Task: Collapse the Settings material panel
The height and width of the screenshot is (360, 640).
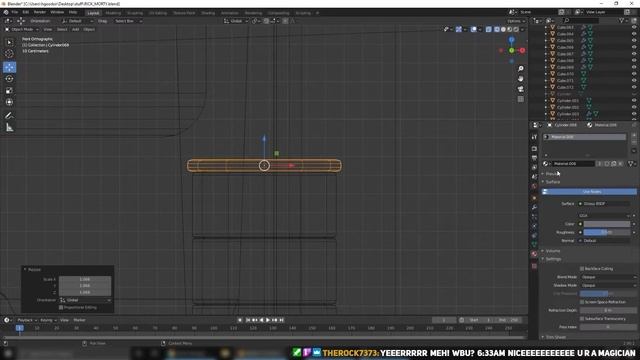Action: pyautogui.click(x=553, y=259)
